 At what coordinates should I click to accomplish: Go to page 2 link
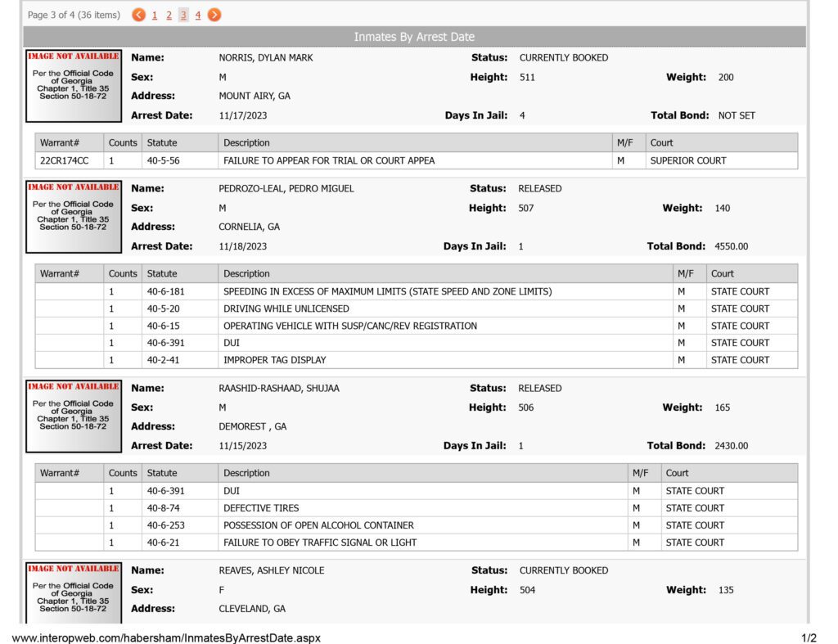169,15
